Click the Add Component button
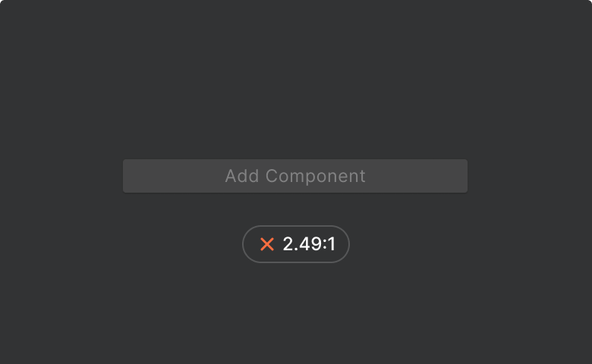The image size is (592, 364). 295,176
